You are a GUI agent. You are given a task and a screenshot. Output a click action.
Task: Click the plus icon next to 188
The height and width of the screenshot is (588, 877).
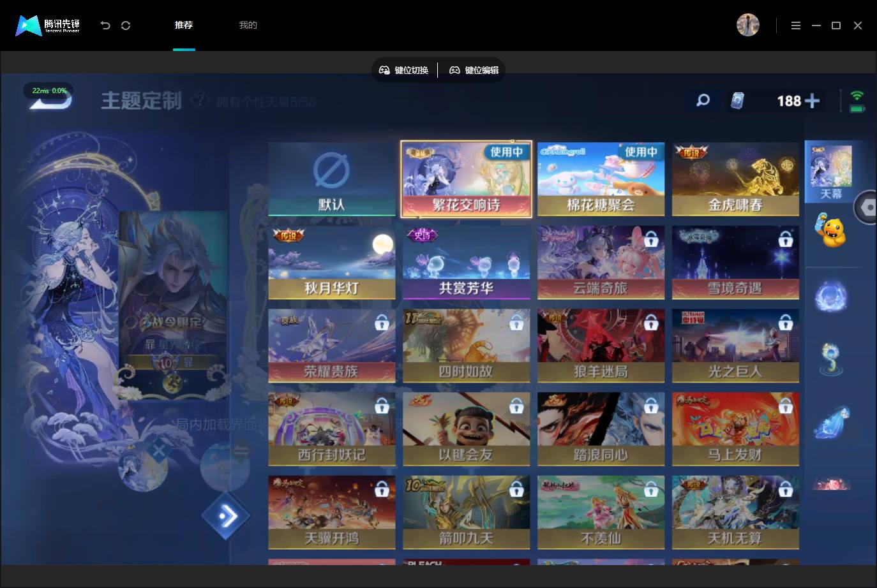coord(812,101)
